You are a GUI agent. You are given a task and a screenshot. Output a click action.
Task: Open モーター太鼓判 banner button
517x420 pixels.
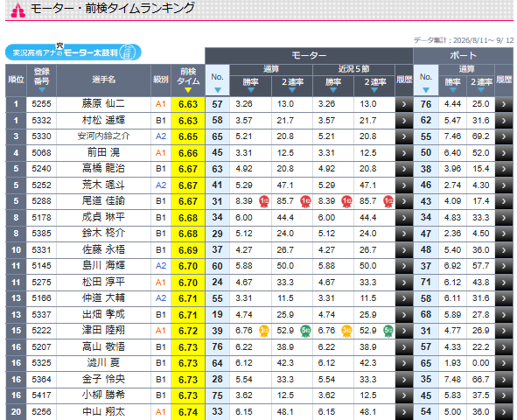[73, 52]
